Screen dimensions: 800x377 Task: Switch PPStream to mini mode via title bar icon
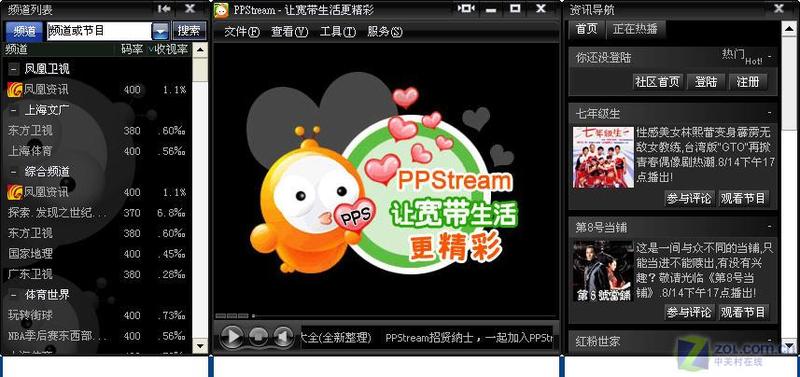pos(466,9)
